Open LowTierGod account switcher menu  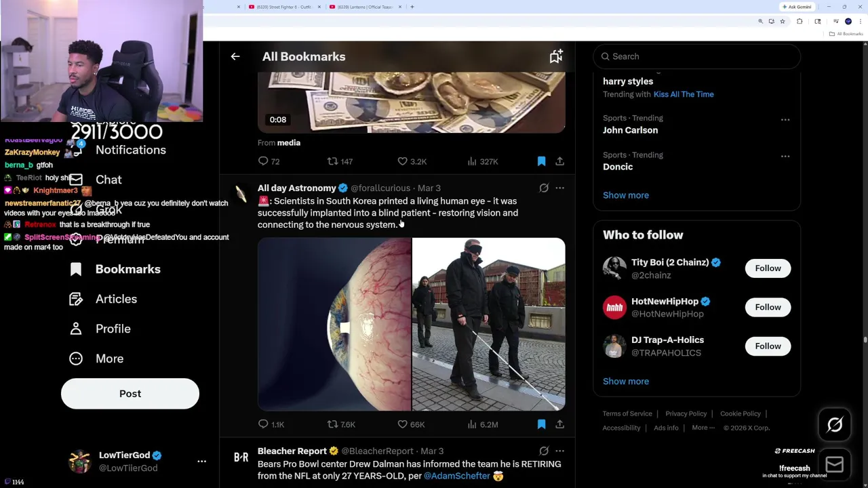(x=201, y=461)
